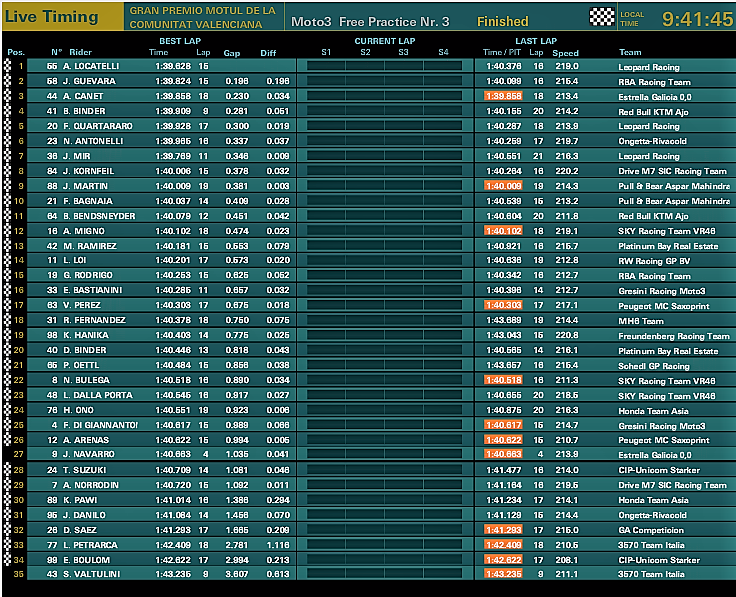736x597 pixels.
Task: Click A. CANET's highlighted last lap 1:39.858
Action: pyautogui.click(x=503, y=96)
